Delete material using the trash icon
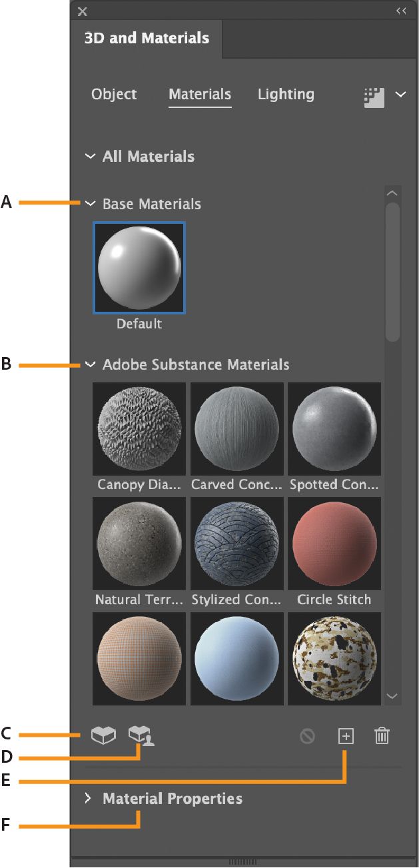The image size is (419, 868). tap(382, 736)
